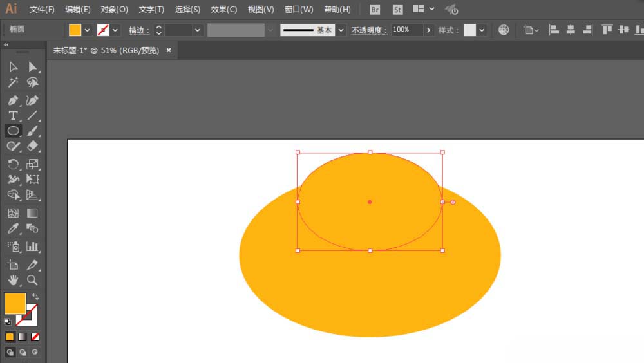Viewport: 644px width, 363px height.
Task: Click the 不透明度 opacity link
Action: [x=369, y=30]
